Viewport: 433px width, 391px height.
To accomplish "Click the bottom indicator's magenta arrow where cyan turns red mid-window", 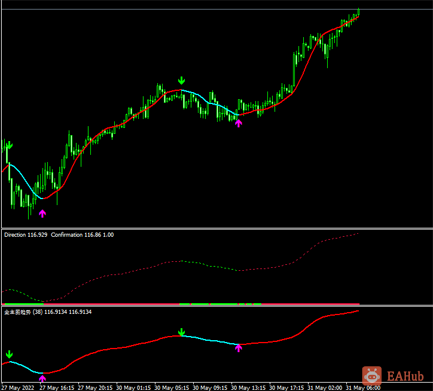I will tap(238, 348).
